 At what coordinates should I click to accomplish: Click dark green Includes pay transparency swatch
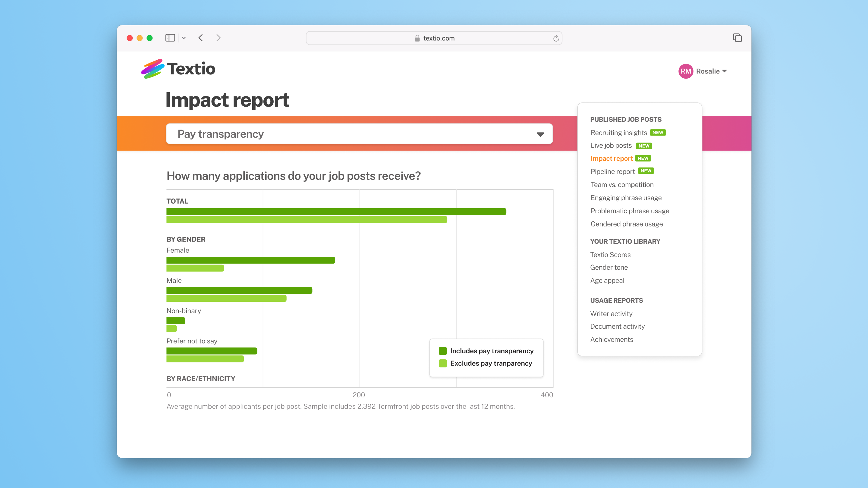coord(443,351)
